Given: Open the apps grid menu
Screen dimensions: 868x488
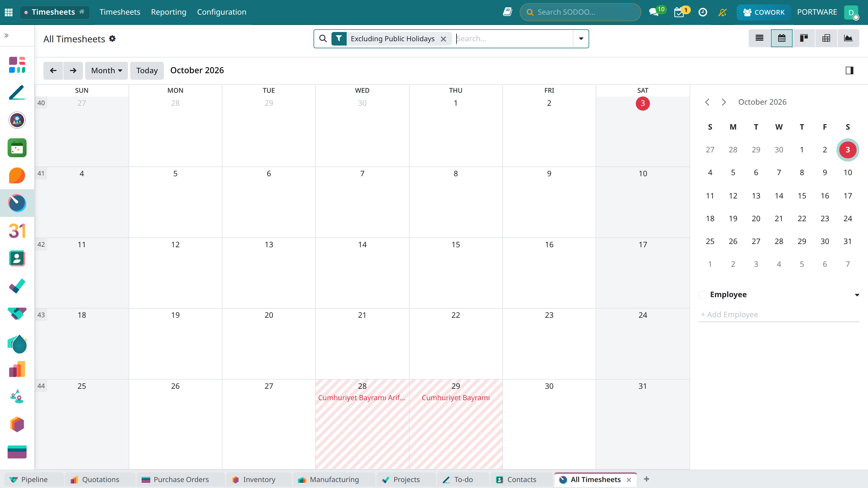Looking at the screenshot, I should point(9,12).
